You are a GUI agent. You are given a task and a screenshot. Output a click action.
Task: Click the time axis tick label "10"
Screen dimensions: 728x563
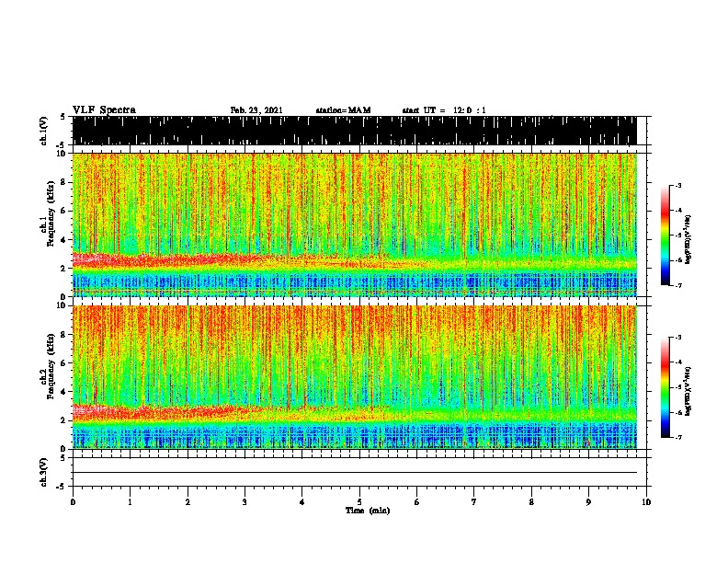point(646,502)
